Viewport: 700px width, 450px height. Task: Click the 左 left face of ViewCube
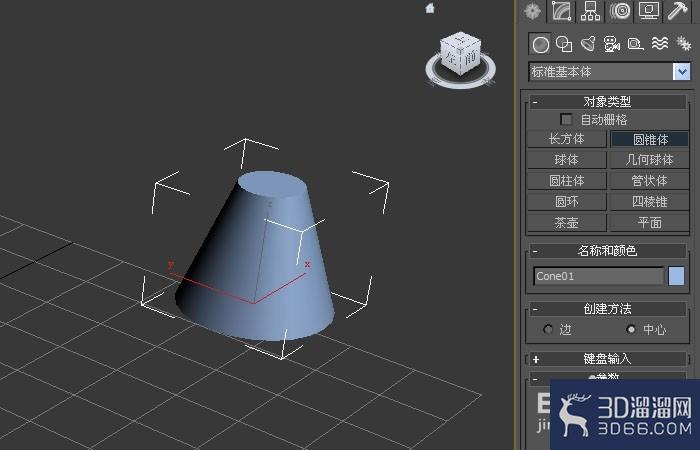tap(450, 57)
